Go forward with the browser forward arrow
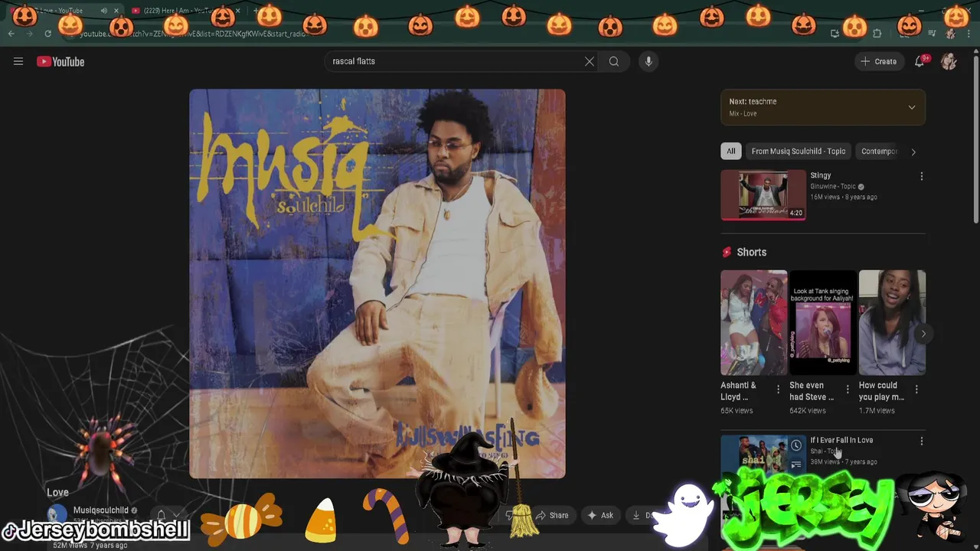This screenshot has width=980, height=551. pyautogui.click(x=29, y=34)
